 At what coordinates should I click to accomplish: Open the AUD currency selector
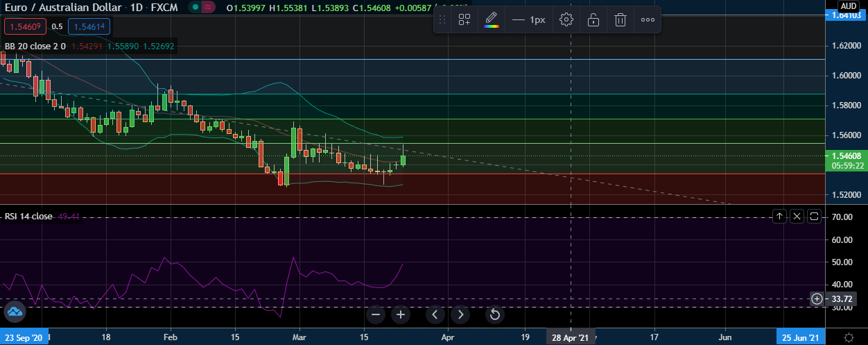click(848, 5)
